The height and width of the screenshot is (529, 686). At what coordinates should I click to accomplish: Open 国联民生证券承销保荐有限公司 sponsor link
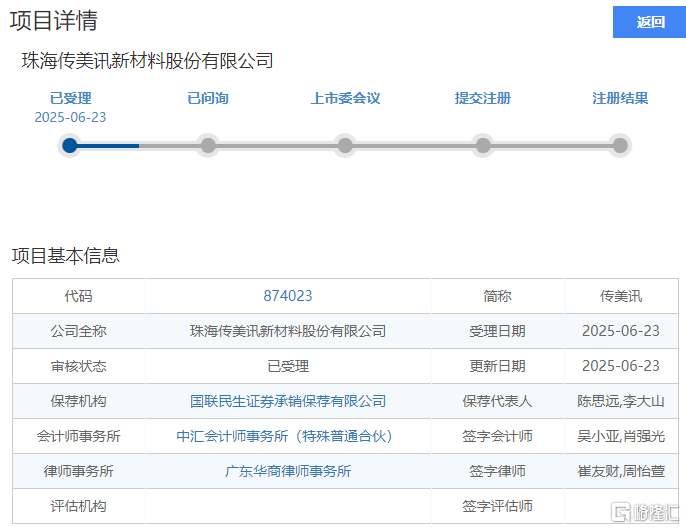pyautogui.click(x=288, y=401)
